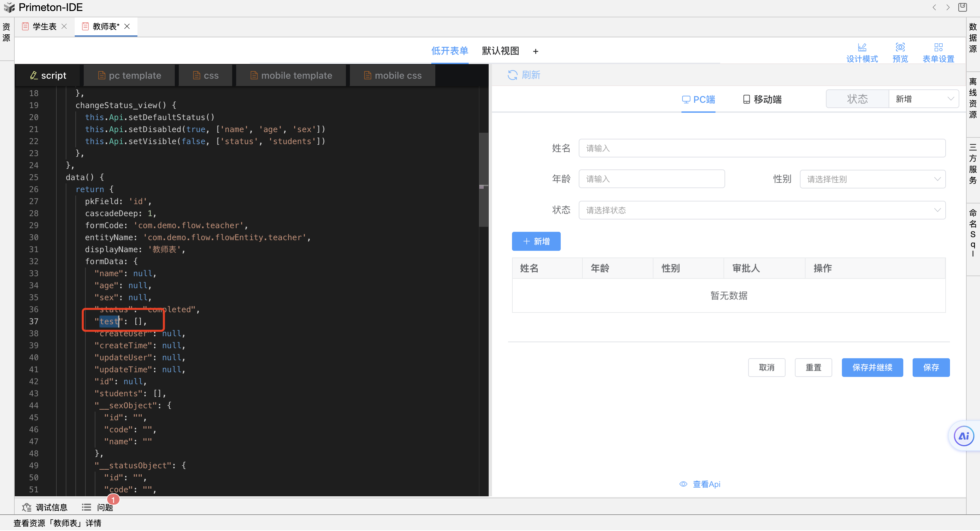The width and height of the screenshot is (980, 531).
Task: Switch preview to PC端
Action: coord(698,100)
